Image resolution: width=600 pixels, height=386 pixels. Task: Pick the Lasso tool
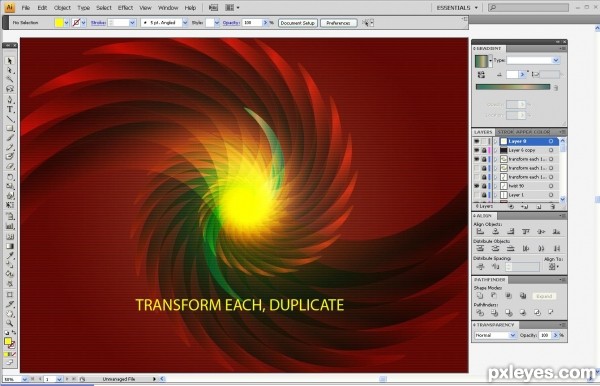10,89
